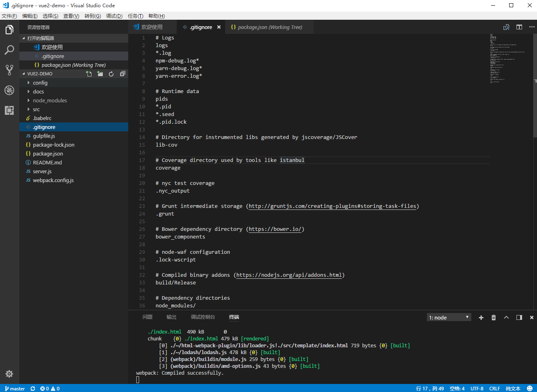537x392 pixels.
Task: Open the nodejs.org addons link
Action: [289, 275]
